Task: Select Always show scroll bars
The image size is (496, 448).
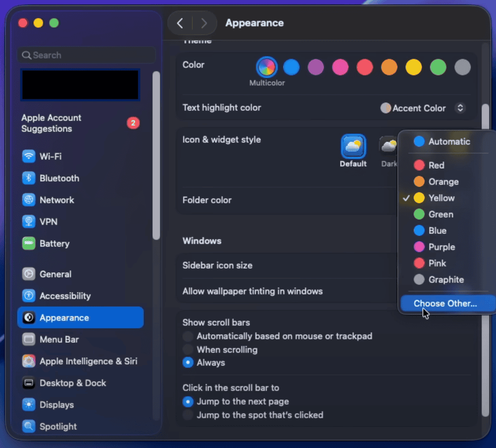Action: click(188, 363)
